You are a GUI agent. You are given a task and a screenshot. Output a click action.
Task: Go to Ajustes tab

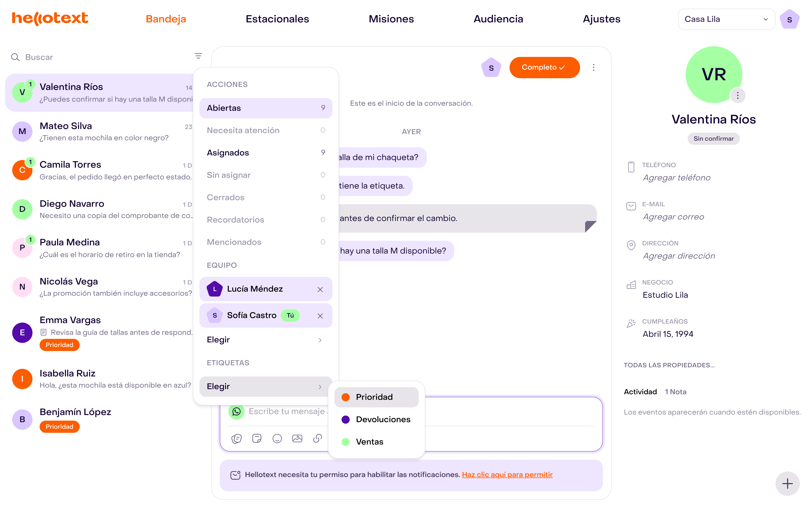click(x=602, y=19)
